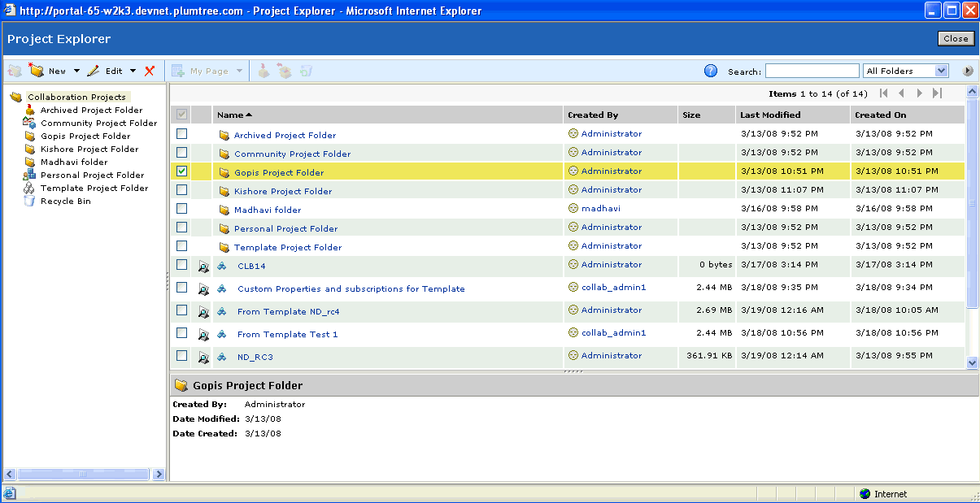Open the New dropdown arrow
This screenshot has height=503, width=980.
point(77,72)
